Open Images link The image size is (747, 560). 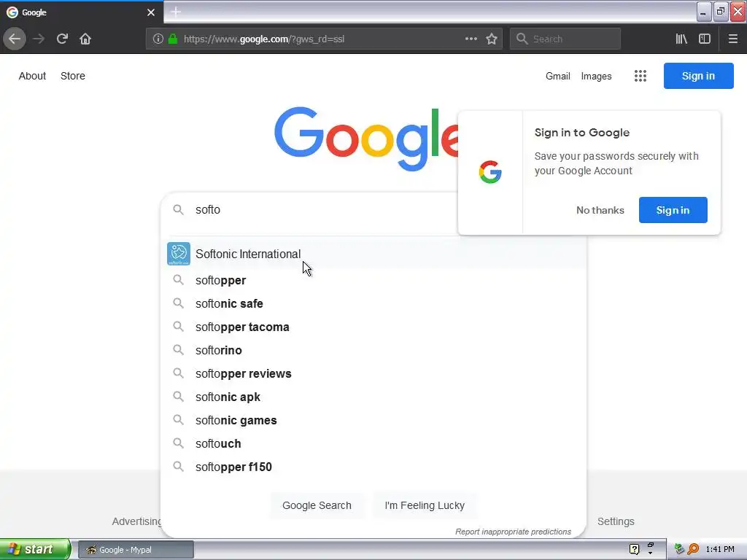coord(596,76)
